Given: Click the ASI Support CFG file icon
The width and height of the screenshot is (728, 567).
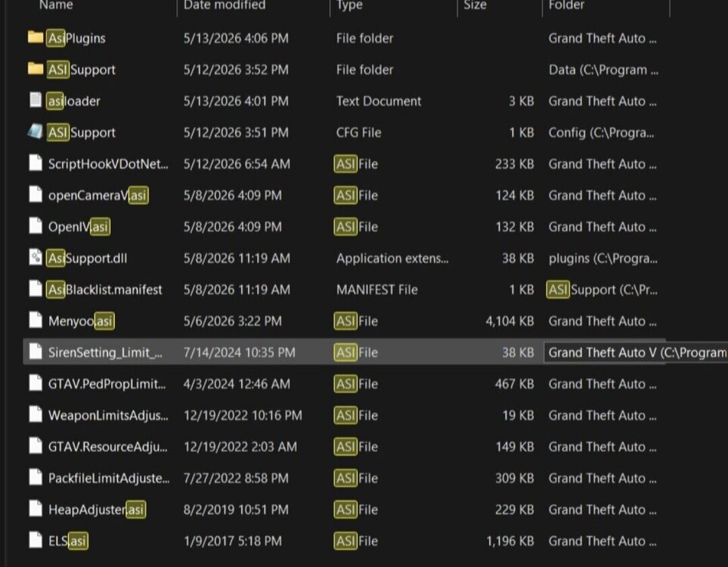Looking at the screenshot, I should point(36,132).
